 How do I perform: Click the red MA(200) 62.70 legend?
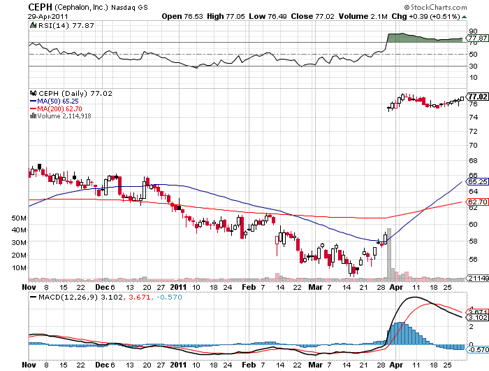(x=56, y=109)
